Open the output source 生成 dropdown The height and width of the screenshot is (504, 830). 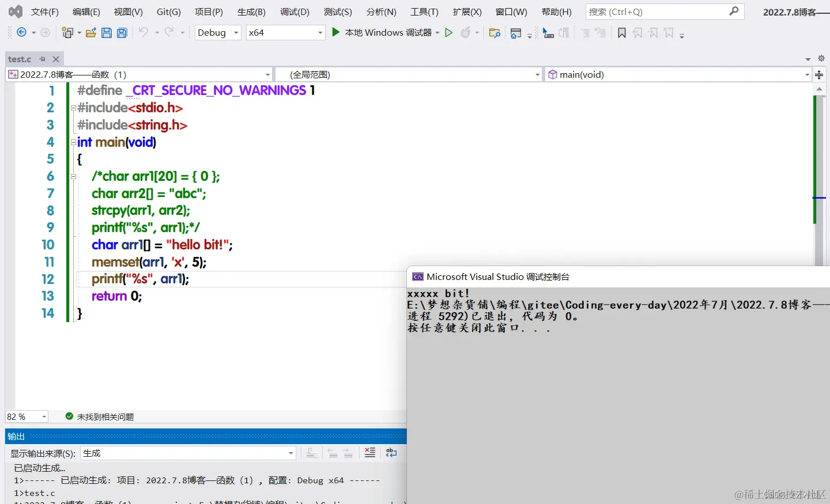pos(188,453)
